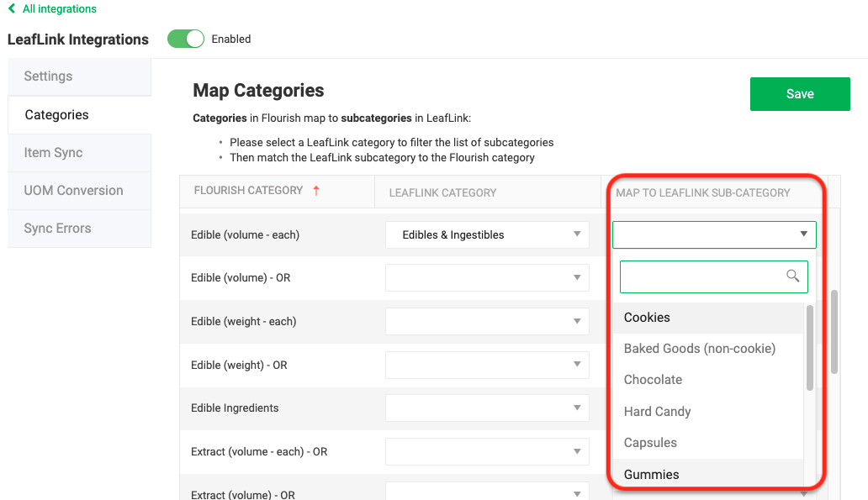Collapse the open sub-category dropdown field
This screenshot has height=500, width=868.
(714, 234)
